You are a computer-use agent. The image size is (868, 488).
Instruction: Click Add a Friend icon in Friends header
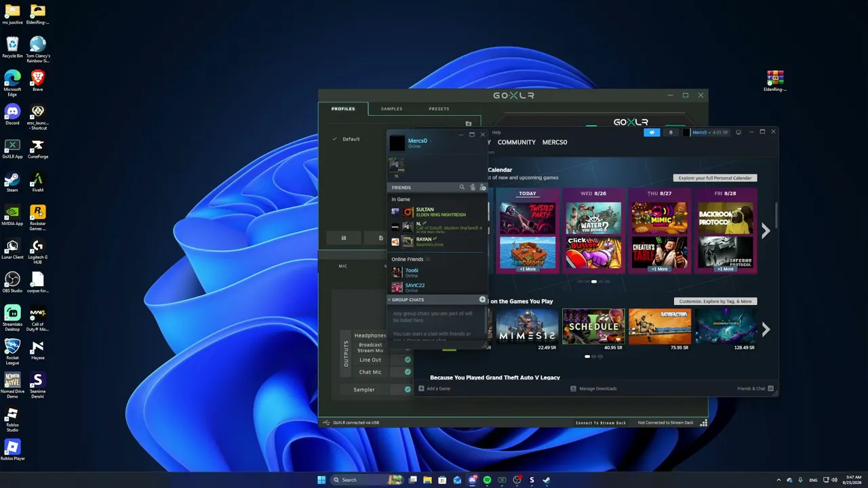(x=483, y=187)
